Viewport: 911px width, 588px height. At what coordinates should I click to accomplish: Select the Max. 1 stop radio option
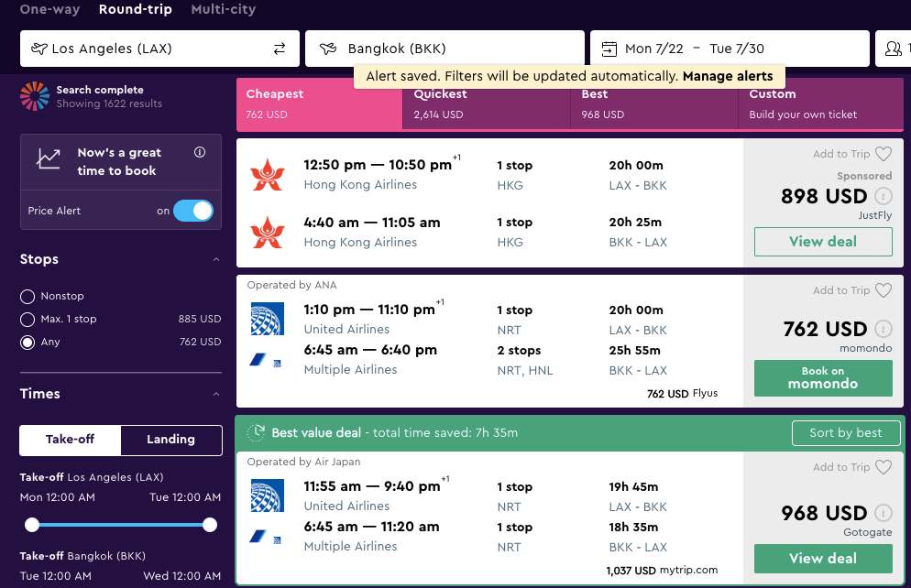pyautogui.click(x=27, y=320)
